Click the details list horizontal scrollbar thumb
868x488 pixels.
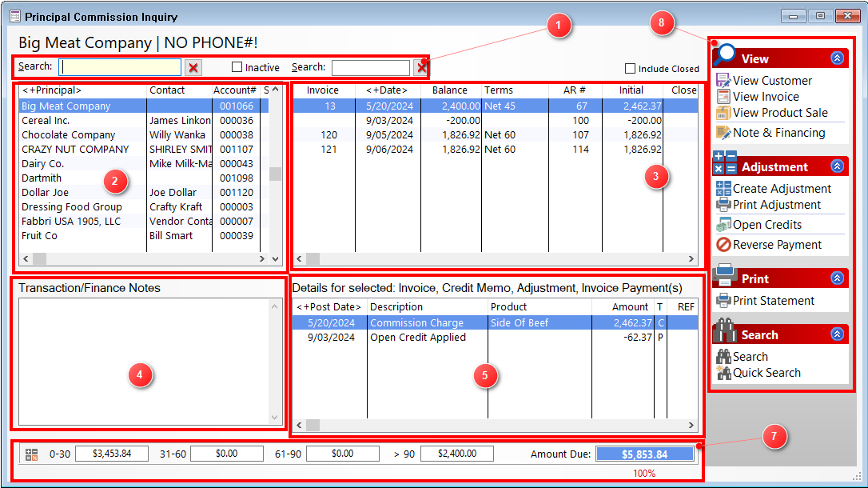point(313,425)
